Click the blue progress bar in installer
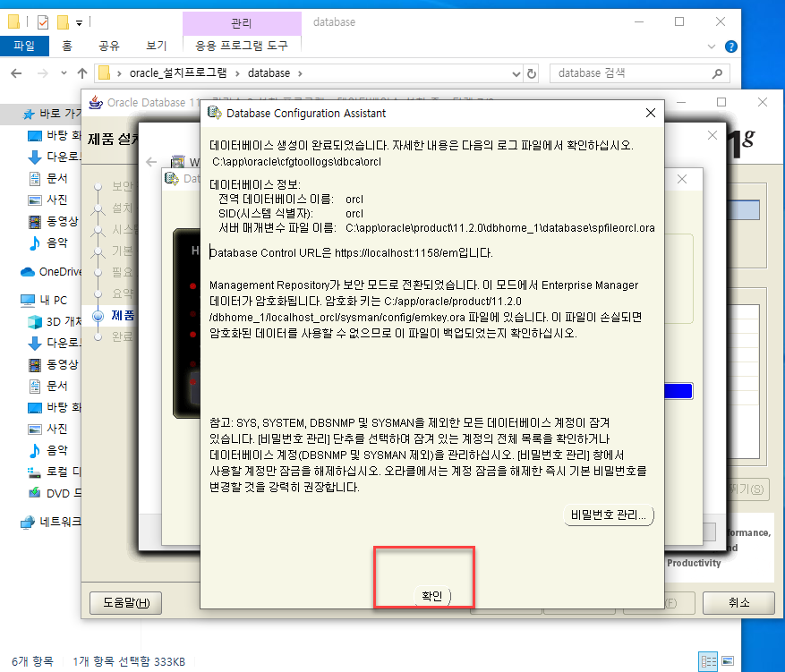This screenshot has height=672, width=785. pyautogui.click(x=678, y=391)
